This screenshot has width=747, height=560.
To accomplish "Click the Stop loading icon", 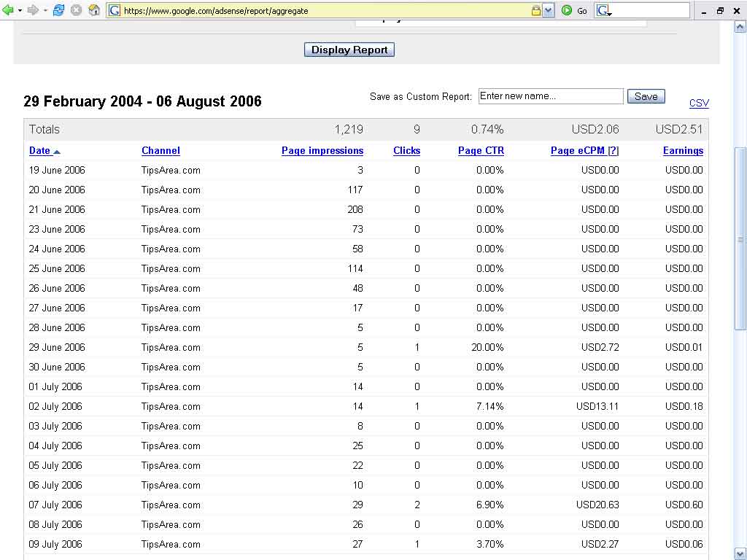I will coord(76,10).
